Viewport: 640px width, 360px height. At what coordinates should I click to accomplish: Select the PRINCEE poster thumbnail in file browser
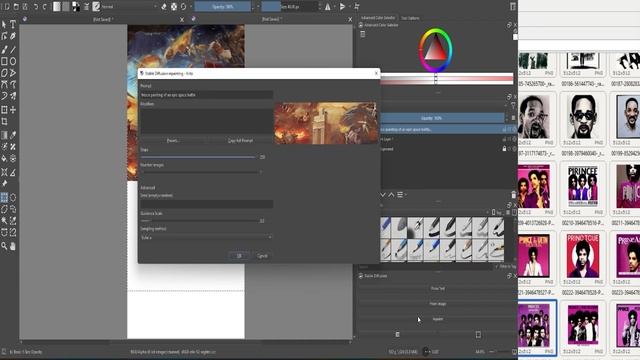(582, 186)
